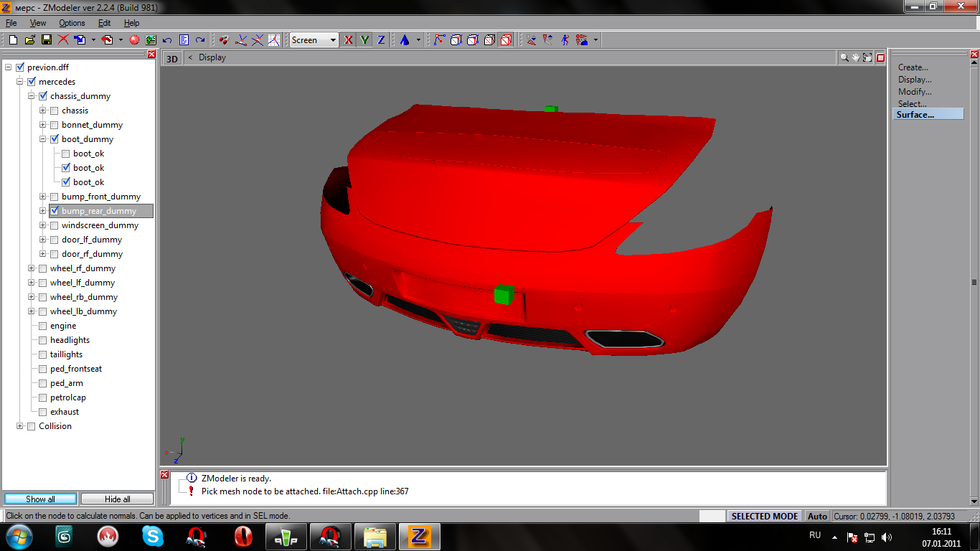This screenshot has height=551, width=980.
Task: Toggle the Z axis lock button
Action: (x=381, y=40)
